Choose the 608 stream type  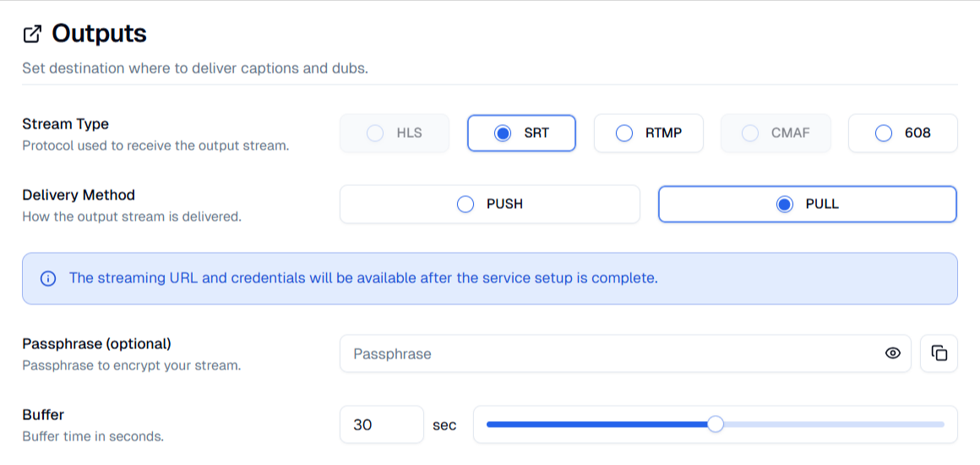point(902,134)
